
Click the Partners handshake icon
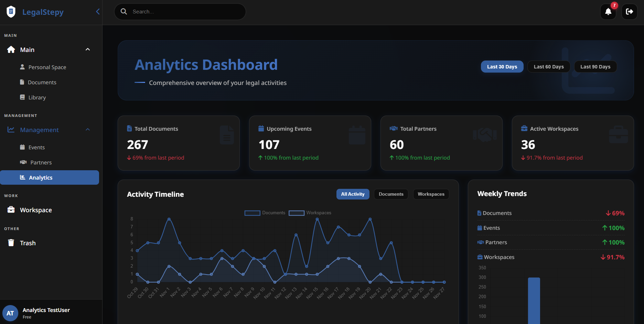coord(23,162)
